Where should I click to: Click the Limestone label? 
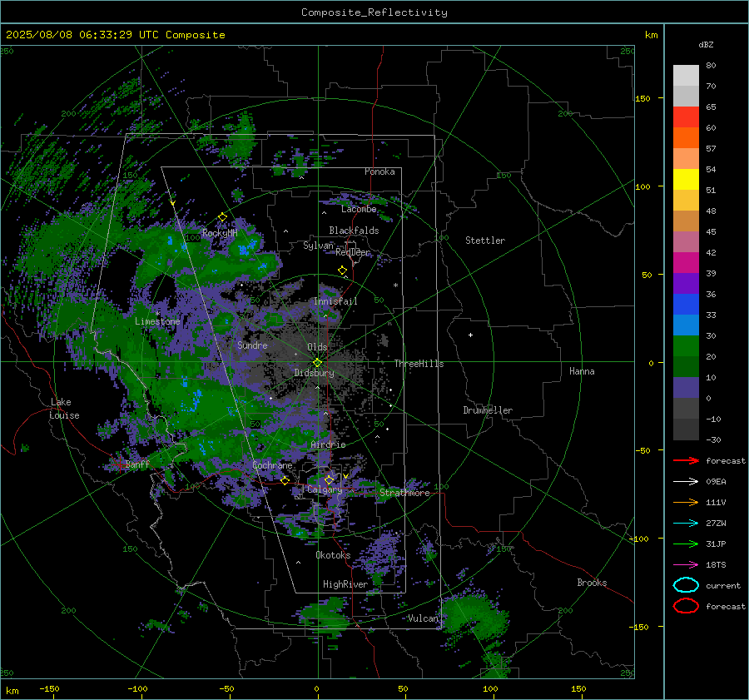(157, 321)
